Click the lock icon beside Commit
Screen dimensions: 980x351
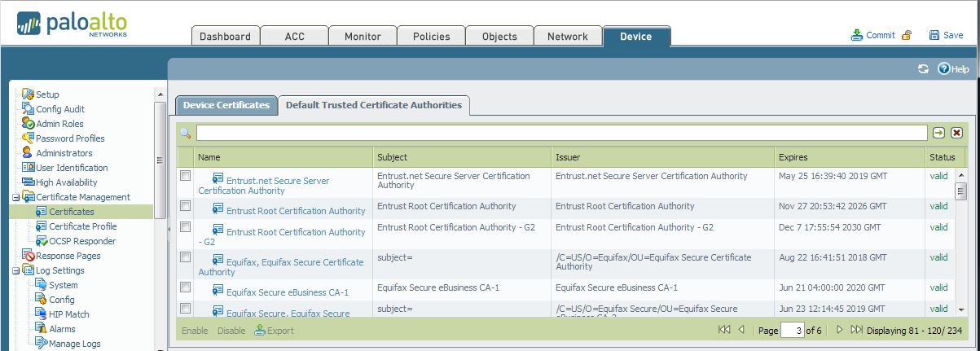[906, 35]
